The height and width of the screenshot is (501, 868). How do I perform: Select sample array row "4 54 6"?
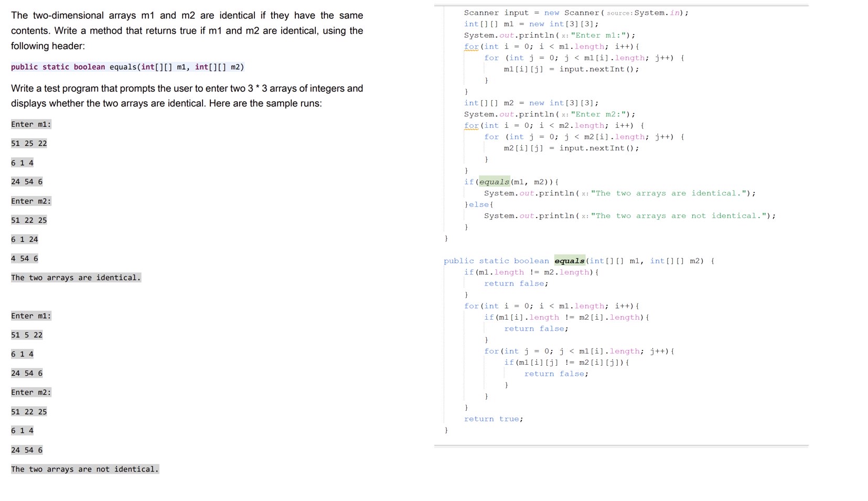(x=24, y=258)
